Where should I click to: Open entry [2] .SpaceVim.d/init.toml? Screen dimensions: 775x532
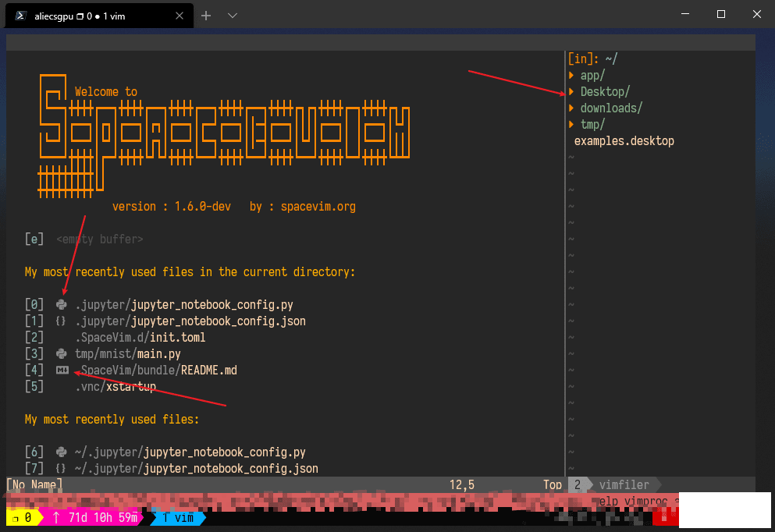[116, 338]
